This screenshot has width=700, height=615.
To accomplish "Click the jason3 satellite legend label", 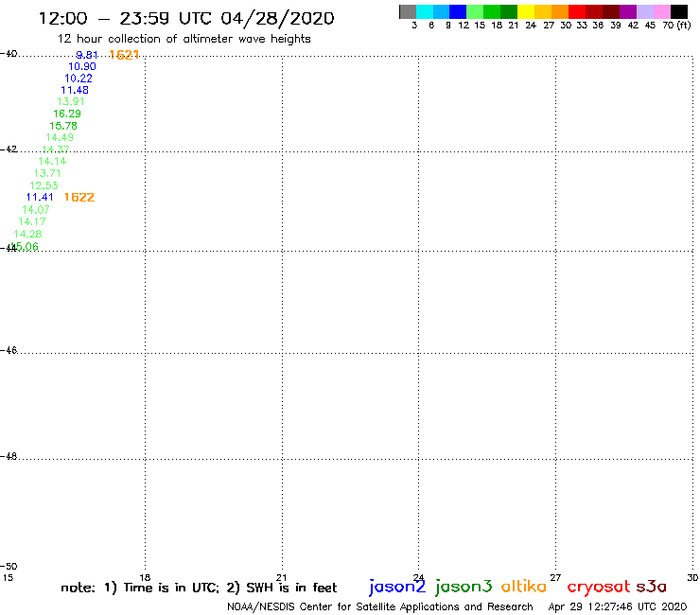I will coord(464,587).
